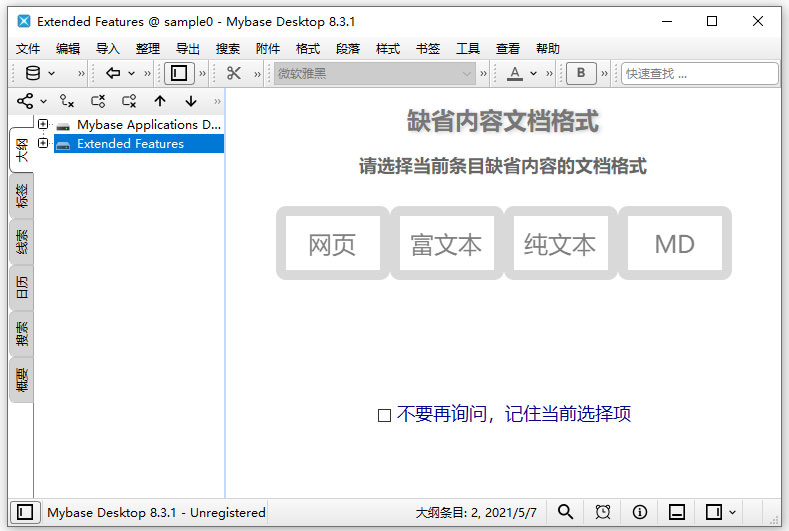Enable 不要再询问 checkbox
This screenshot has width=789, height=531.
pyautogui.click(x=384, y=415)
